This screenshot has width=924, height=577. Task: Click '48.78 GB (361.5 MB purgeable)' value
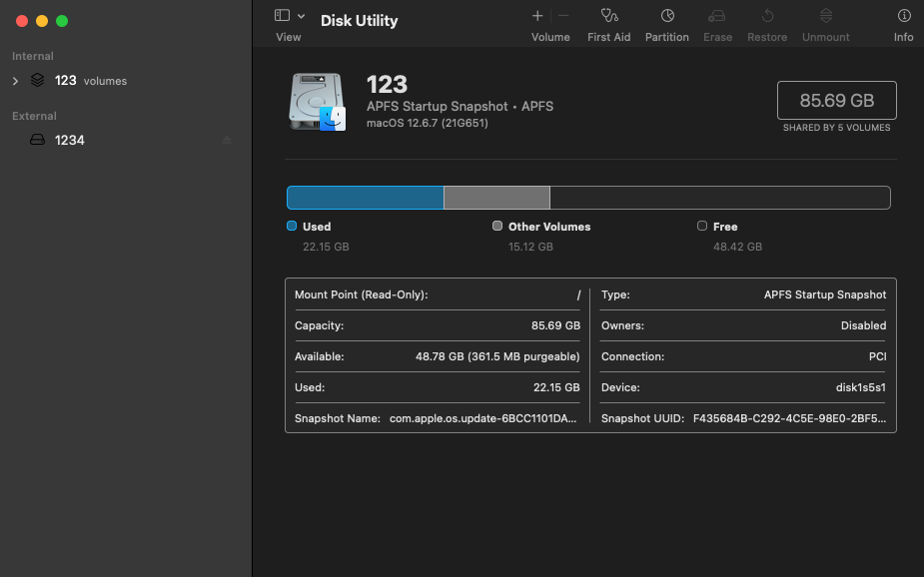coord(497,356)
